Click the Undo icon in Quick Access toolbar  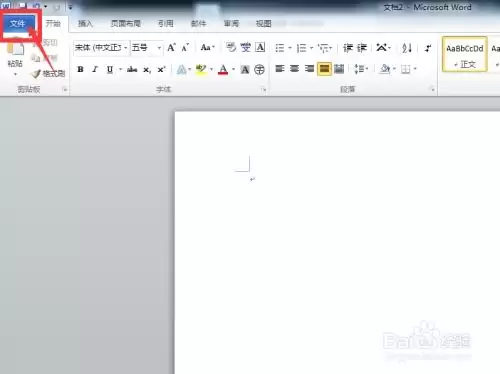pyautogui.click(x=36, y=6)
